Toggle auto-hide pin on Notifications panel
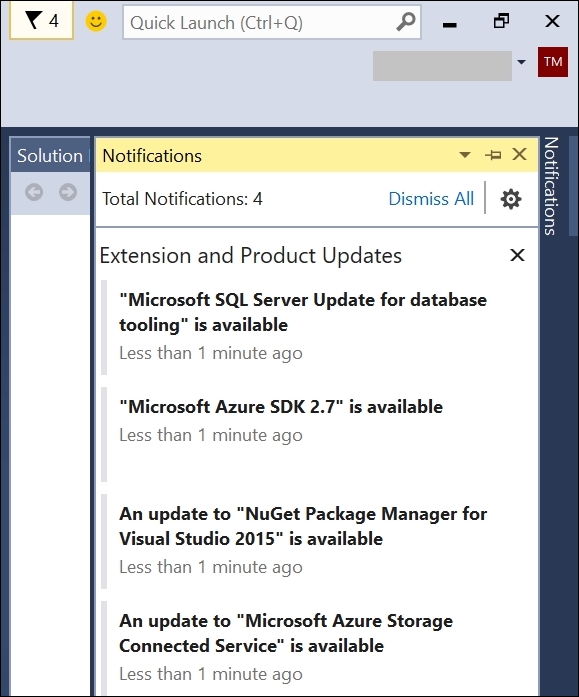The height and width of the screenshot is (697, 579). (x=493, y=155)
